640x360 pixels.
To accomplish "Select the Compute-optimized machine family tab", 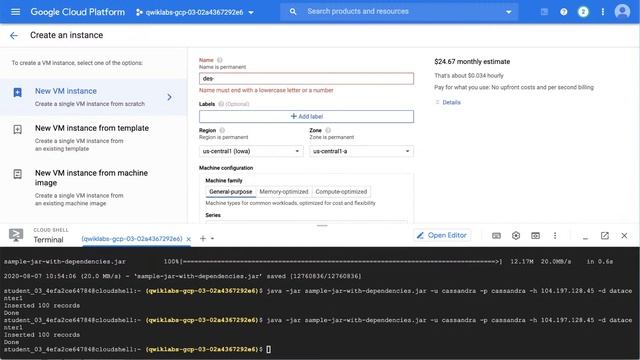I will click(341, 191).
